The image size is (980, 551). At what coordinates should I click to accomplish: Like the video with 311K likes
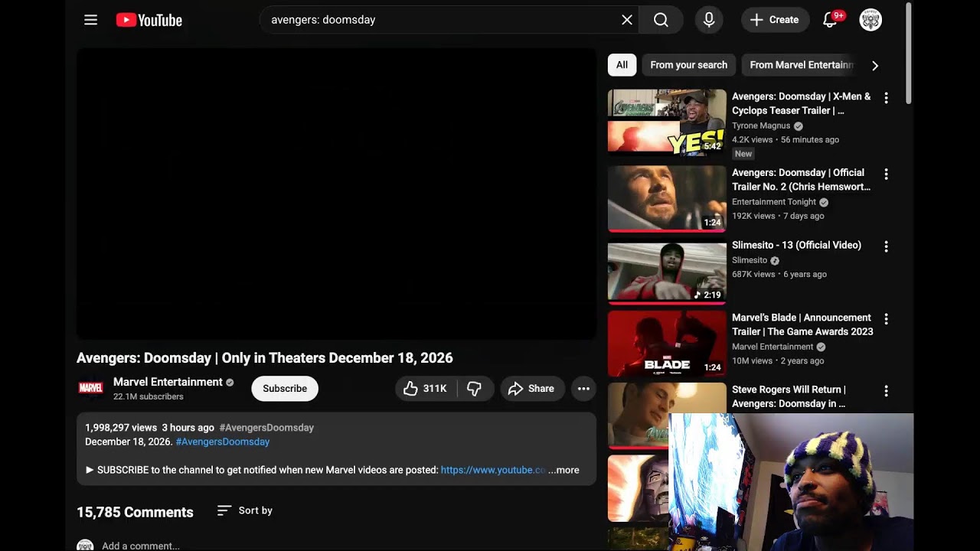coord(426,389)
